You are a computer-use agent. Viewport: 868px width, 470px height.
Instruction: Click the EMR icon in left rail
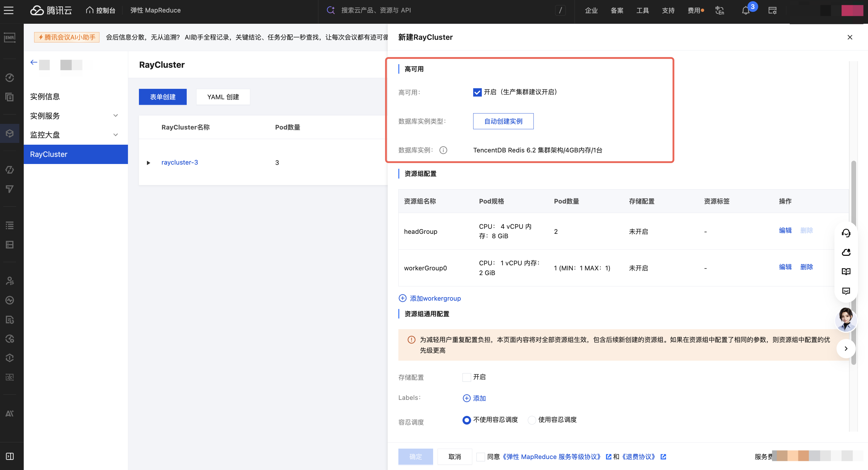9,37
